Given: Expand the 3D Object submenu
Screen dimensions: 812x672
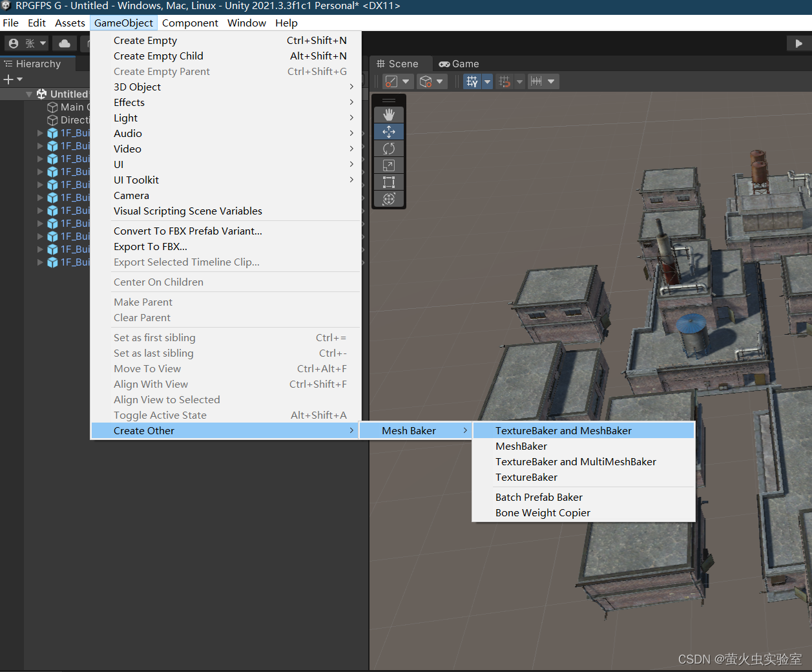Looking at the screenshot, I should (225, 87).
